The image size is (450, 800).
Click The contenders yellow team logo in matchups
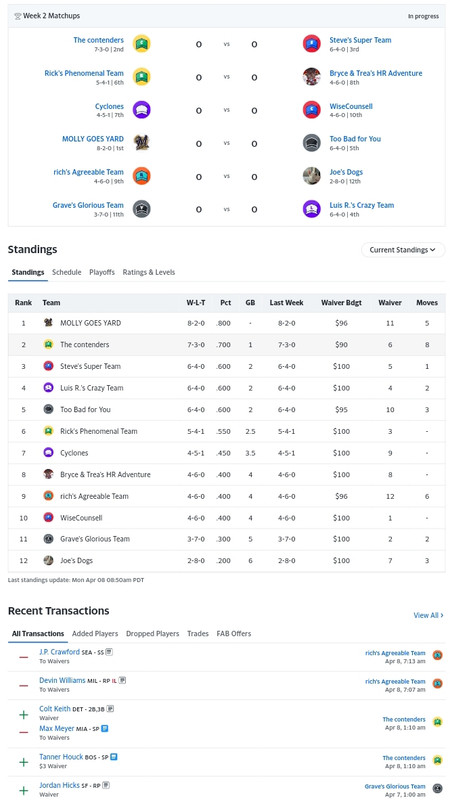tap(141, 43)
